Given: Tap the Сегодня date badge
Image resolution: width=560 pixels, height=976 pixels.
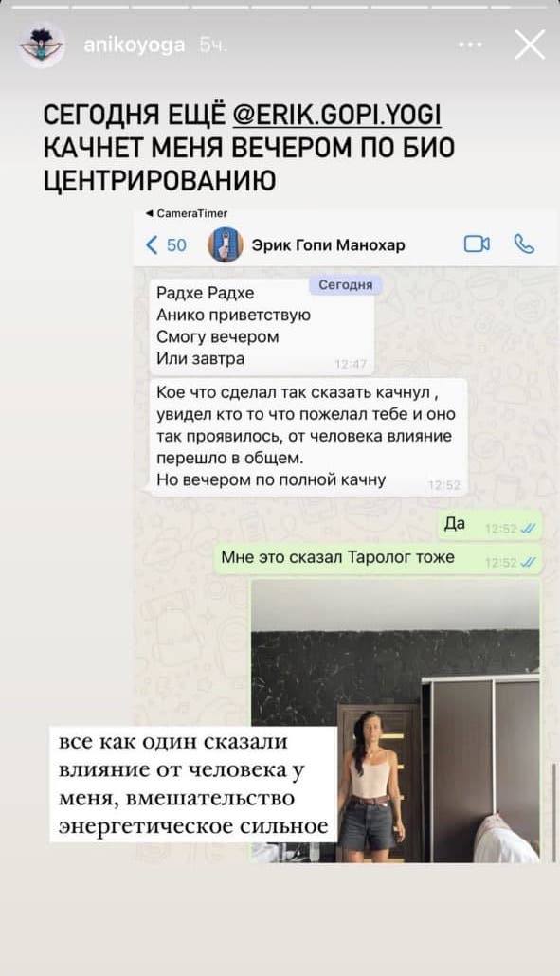Looking at the screenshot, I should (345, 284).
